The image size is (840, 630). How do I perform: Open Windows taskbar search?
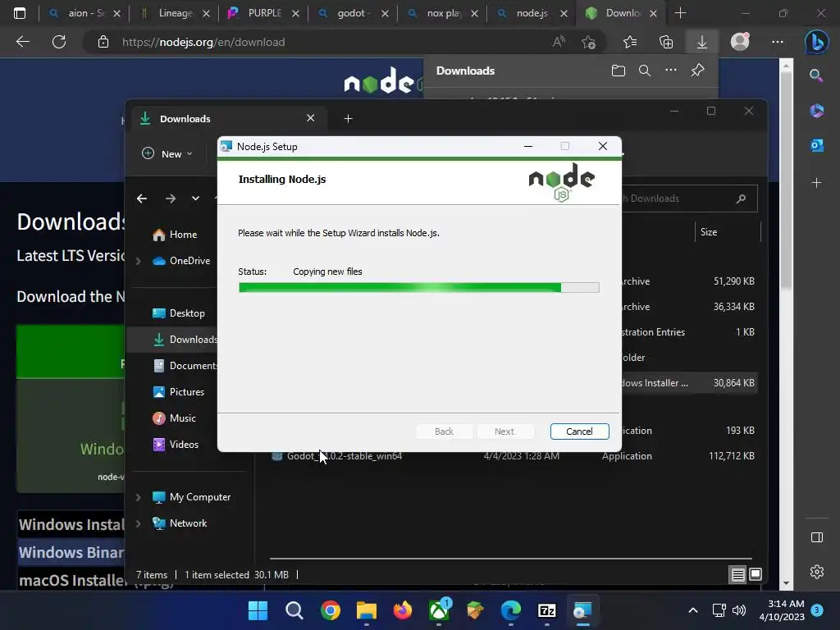coord(294,610)
